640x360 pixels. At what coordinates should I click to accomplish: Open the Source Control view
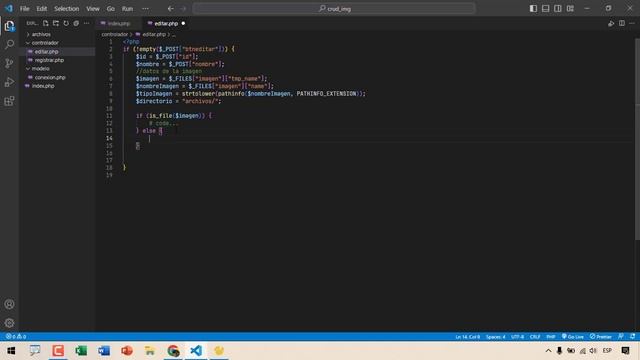point(9,63)
